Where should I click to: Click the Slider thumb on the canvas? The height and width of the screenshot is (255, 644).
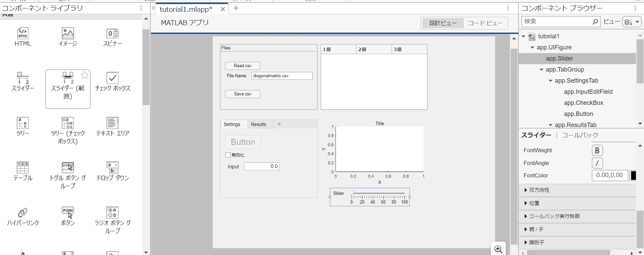coord(352,193)
